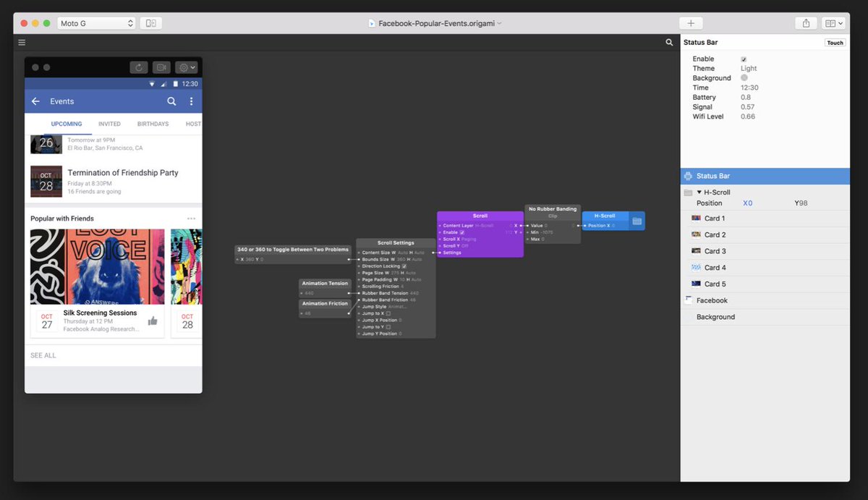The width and height of the screenshot is (868, 500).
Task: Select the No Rubber Banding patch title
Action: click(553, 209)
